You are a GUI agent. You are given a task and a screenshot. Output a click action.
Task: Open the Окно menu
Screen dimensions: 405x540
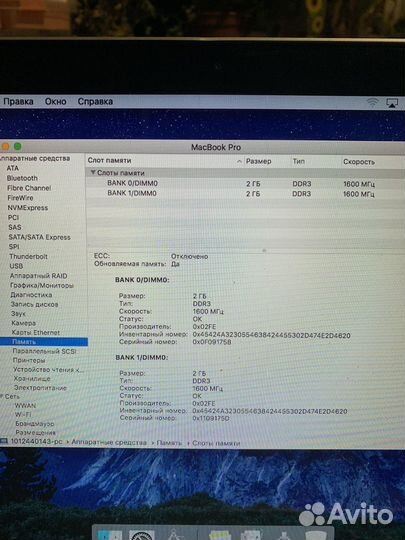[55, 102]
